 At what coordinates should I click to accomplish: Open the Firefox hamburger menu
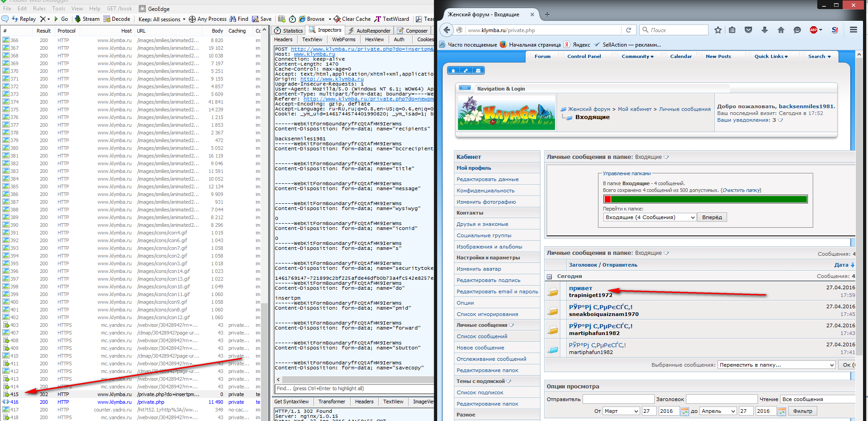[x=853, y=30]
